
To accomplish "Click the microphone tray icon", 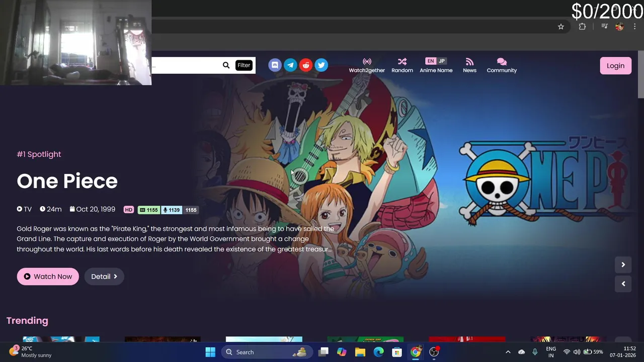I will click(x=535, y=352).
